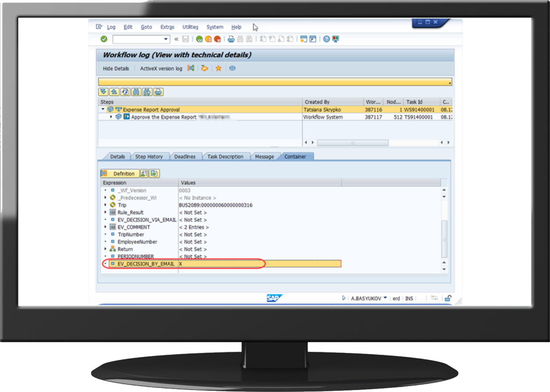Switch to the Step History tab
The height and width of the screenshot is (392, 550).
pos(149,157)
